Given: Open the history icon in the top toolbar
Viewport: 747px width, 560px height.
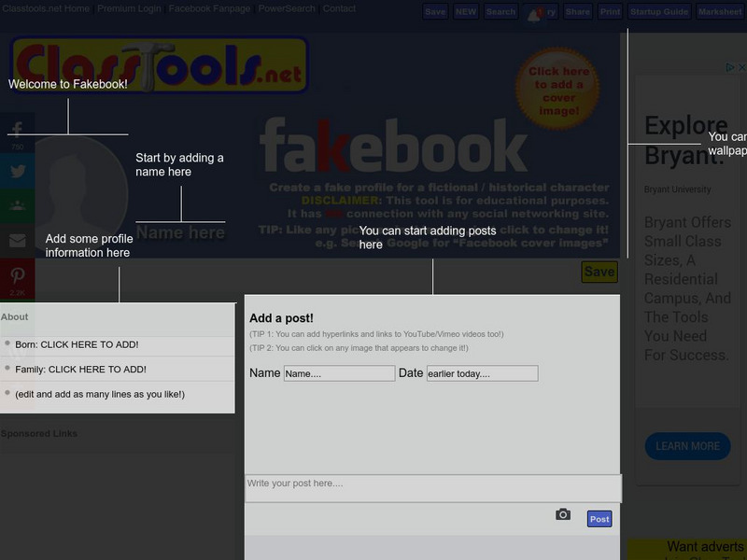Looking at the screenshot, I should pos(536,12).
